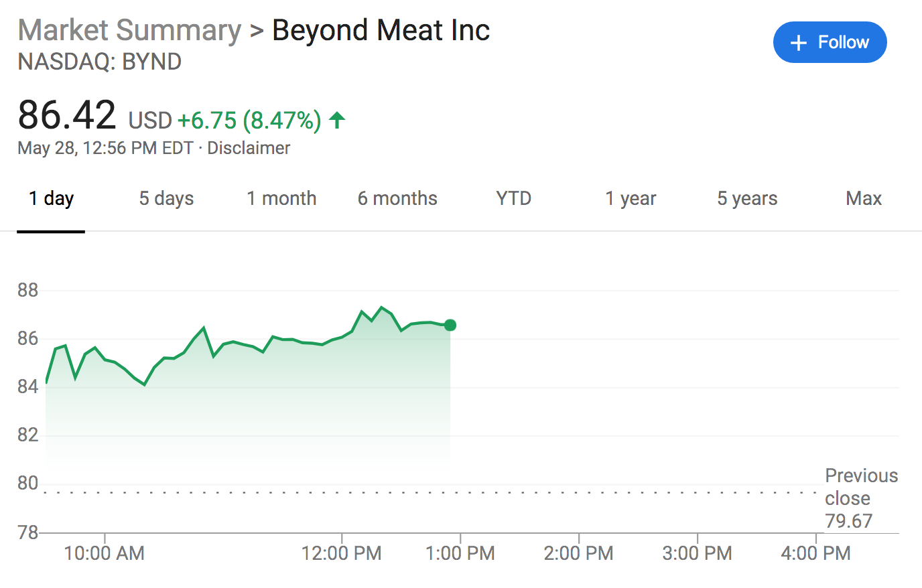
Task: Show the 1 month chart range
Action: [x=281, y=198]
